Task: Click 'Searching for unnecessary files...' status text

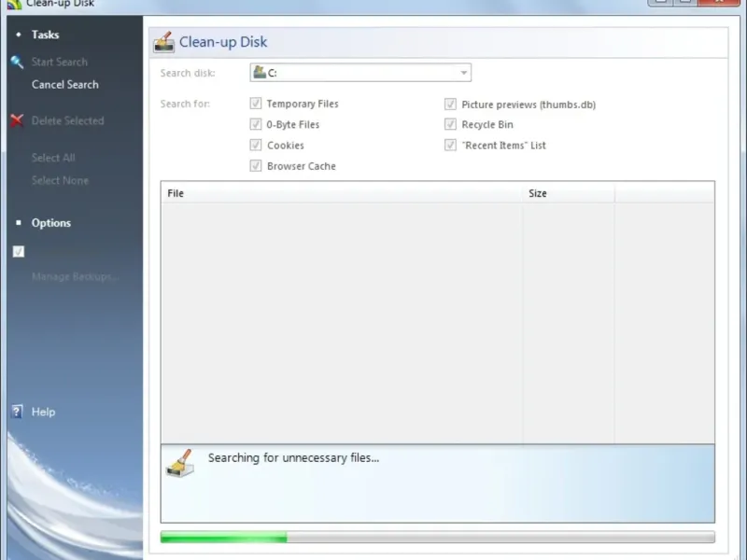Action: (x=293, y=458)
